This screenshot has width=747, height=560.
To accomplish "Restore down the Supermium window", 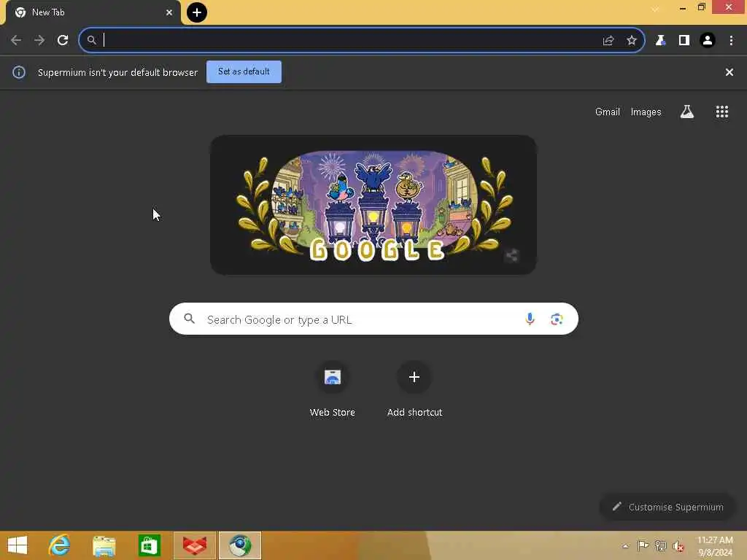I will (701, 7).
